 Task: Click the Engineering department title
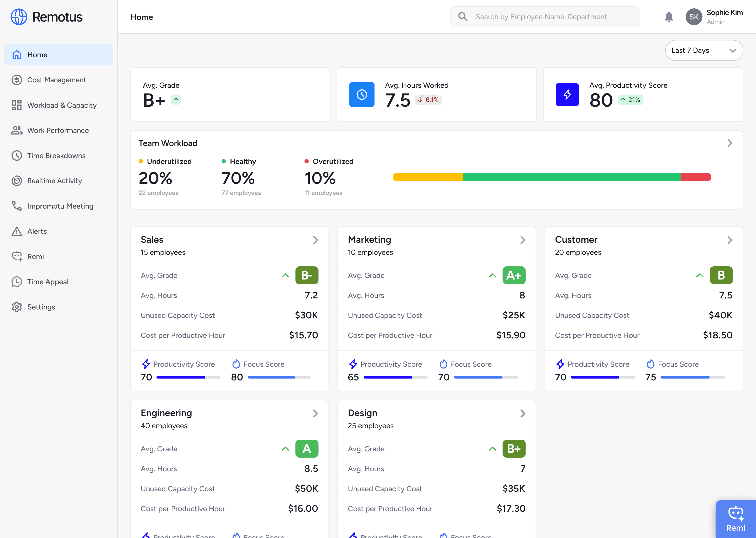[166, 413]
